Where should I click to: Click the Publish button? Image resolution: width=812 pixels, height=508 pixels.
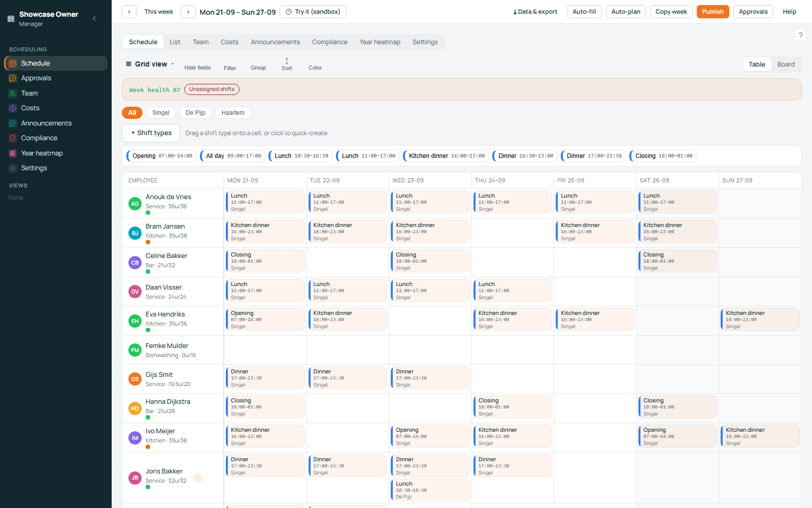click(713, 12)
